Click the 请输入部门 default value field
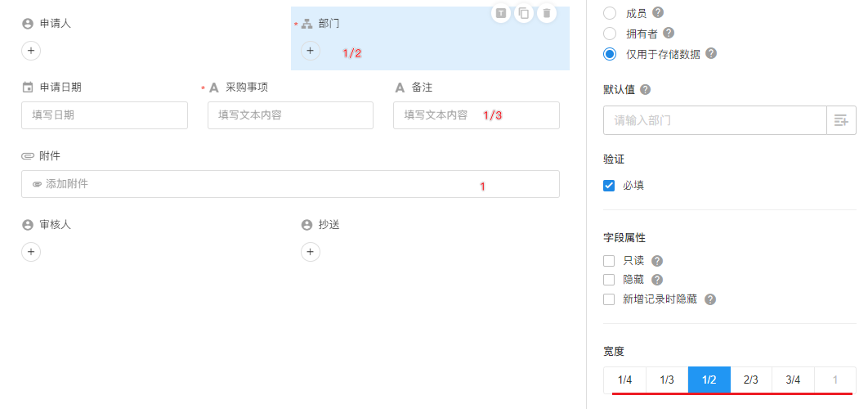The width and height of the screenshot is (868, 409). [714, 120]
